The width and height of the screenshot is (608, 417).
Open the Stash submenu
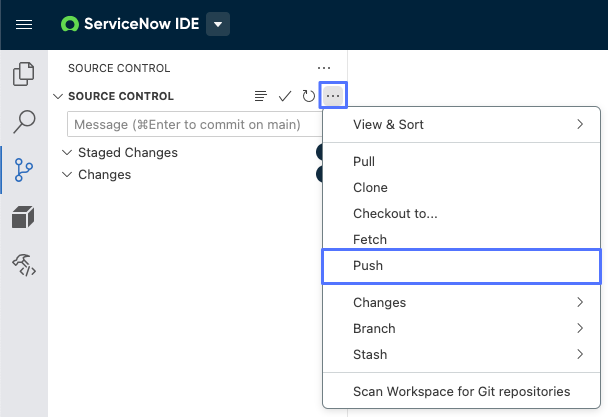461,354
